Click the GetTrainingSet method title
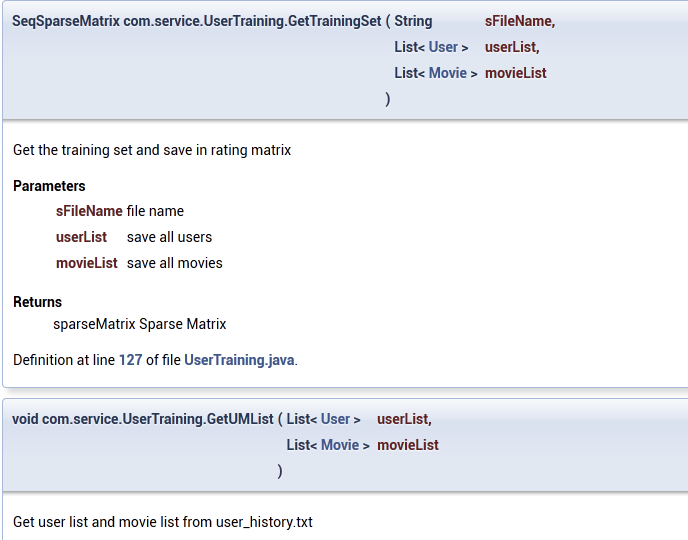Screen dimensions: 688x540 coord(196,21)
